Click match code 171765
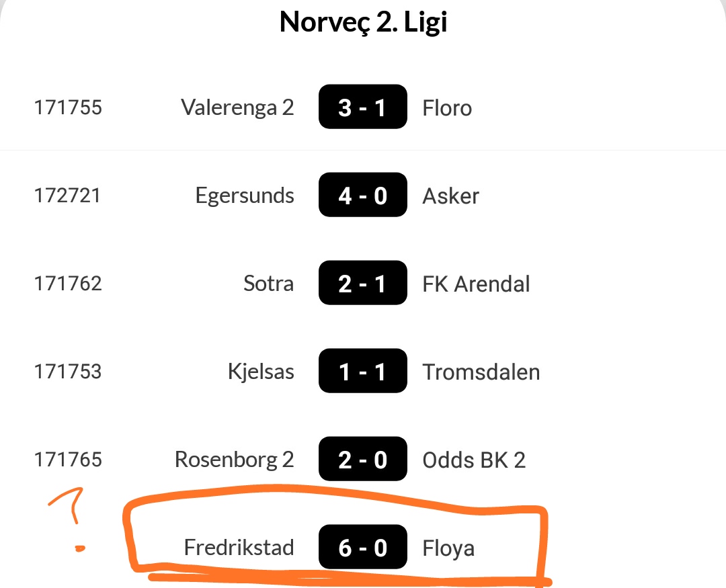Screen dimensions: 726x588 (68, 459)
